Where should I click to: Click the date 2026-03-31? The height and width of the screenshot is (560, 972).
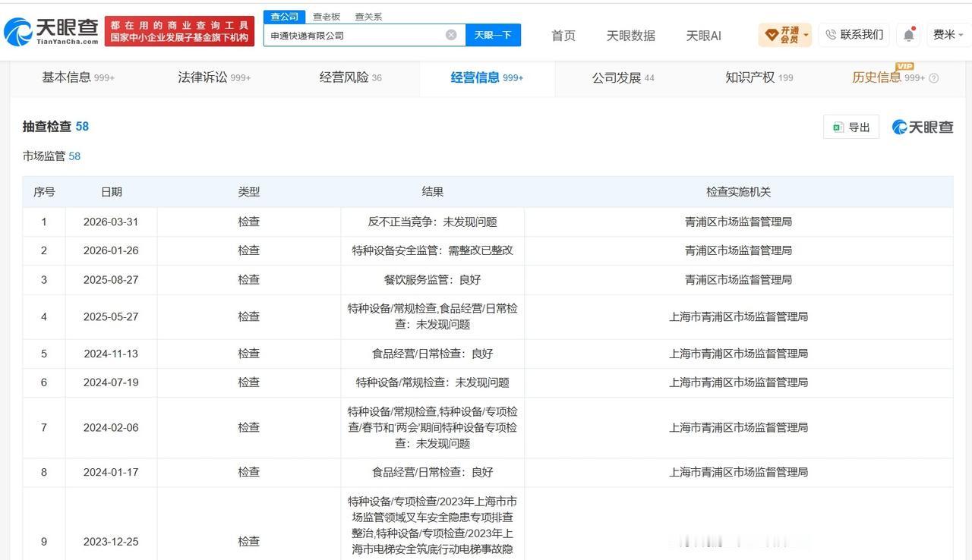tap(111, 222)
